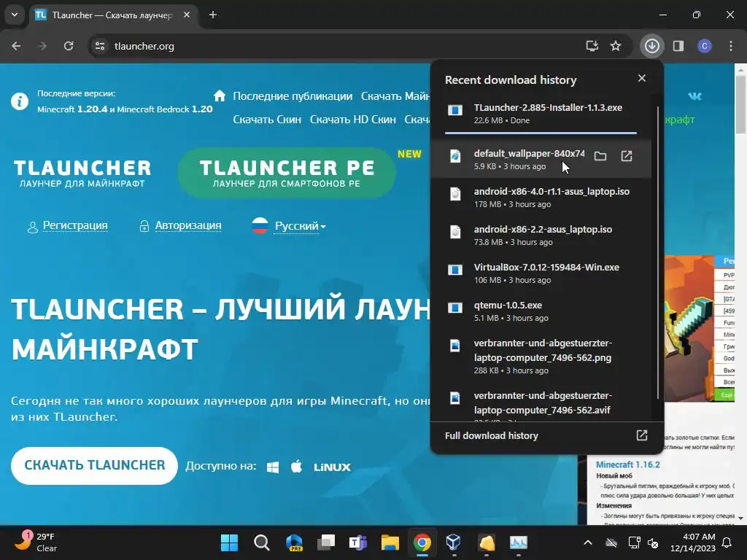Open a new browser tab
This screenshot has width=747, height=560.
tap(213, 15)
